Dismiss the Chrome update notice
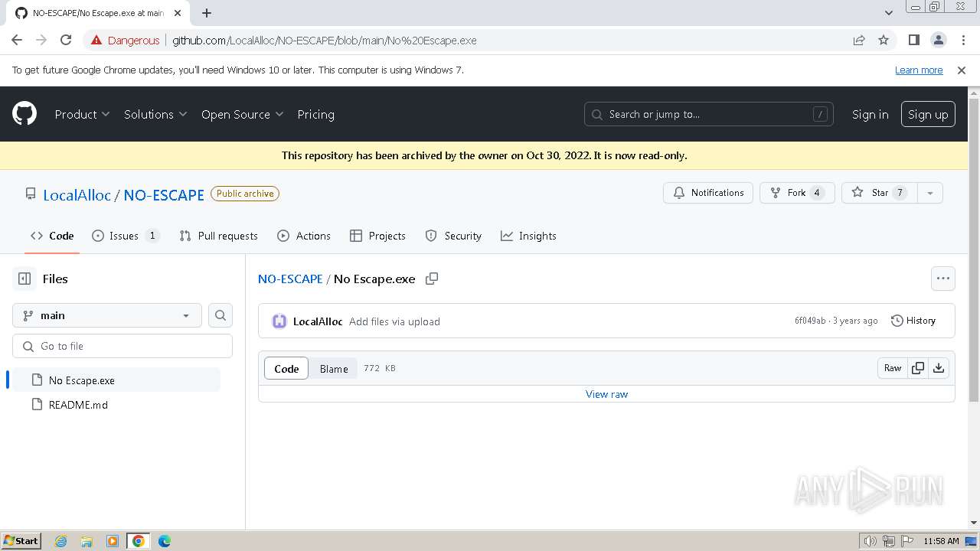The image size is (980, 551). (962, 70)
